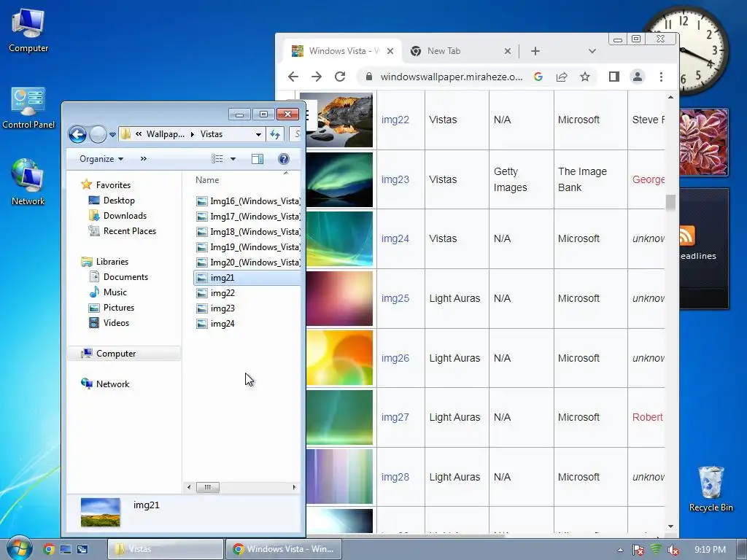Open the img23 link
This screenshot has height=560, width=747.
395,179
